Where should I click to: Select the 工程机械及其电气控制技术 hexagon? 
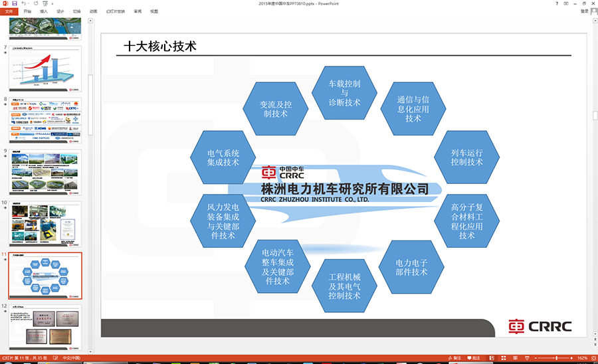point(344,286)
